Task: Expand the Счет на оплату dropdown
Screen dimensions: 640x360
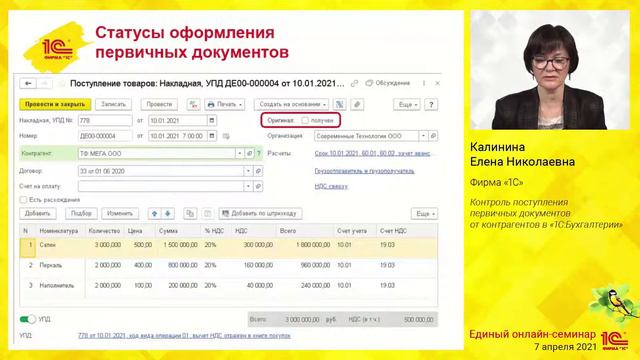Action: (x=248, y=187)
